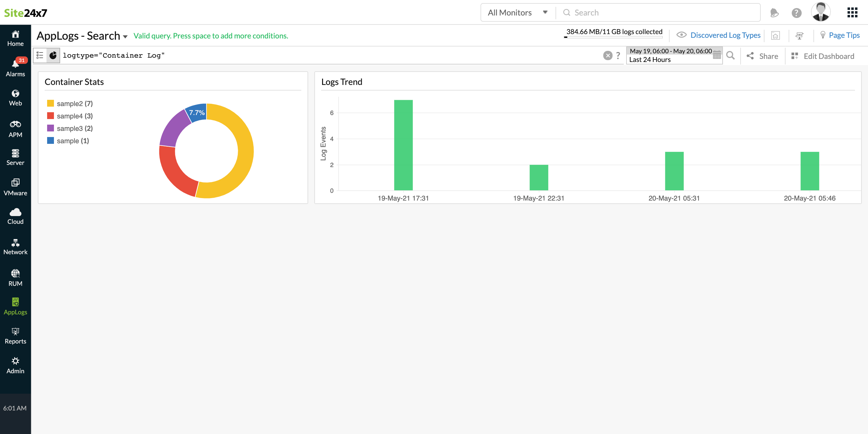Viewport: 868px width, 434px height.
Task: Open the AppLogs section in sidebar
Action: click(x=15, y=306)
